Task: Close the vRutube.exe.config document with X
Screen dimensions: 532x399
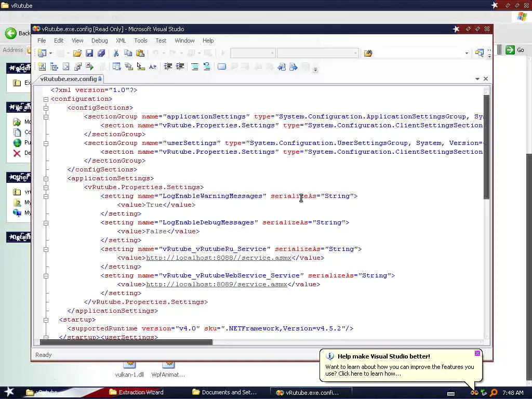Action: 486,79
